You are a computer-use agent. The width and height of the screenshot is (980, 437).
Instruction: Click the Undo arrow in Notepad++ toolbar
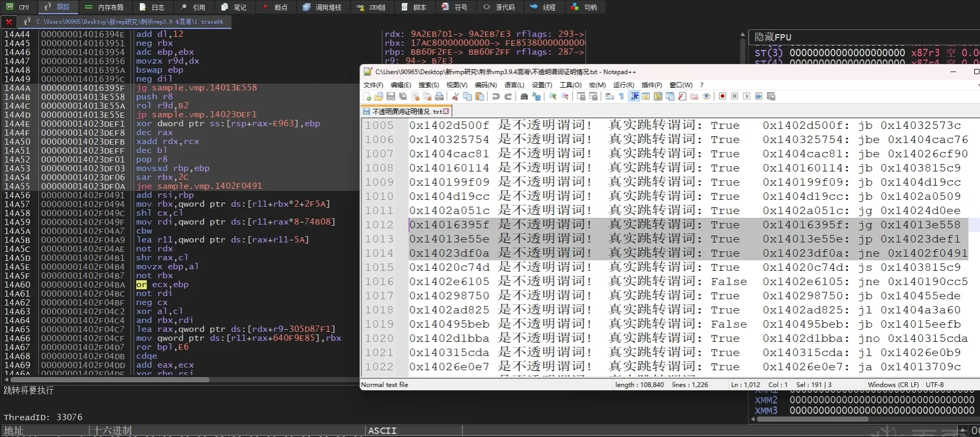pyautogui.click(x=496, y=96)
